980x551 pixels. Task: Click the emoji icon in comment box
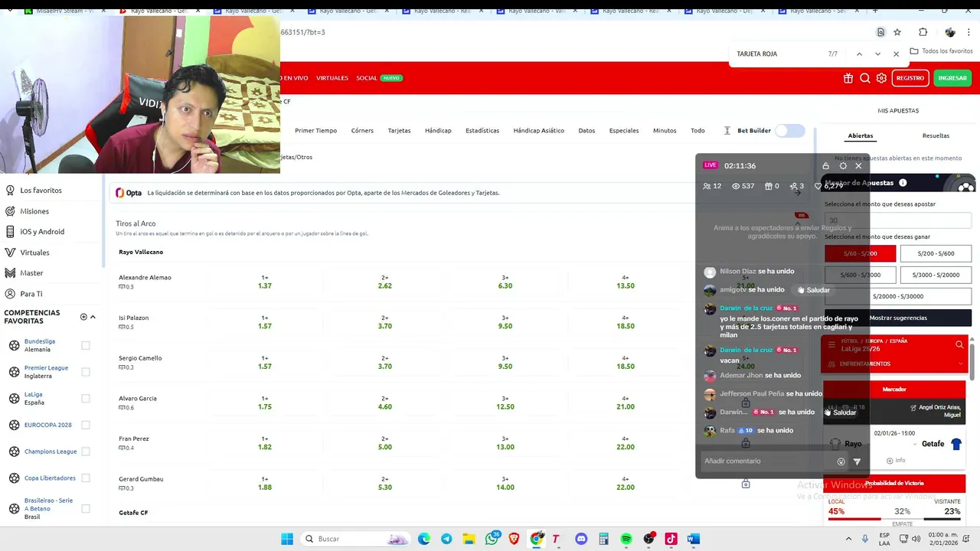pyautogui.click(x=841, y=461)
